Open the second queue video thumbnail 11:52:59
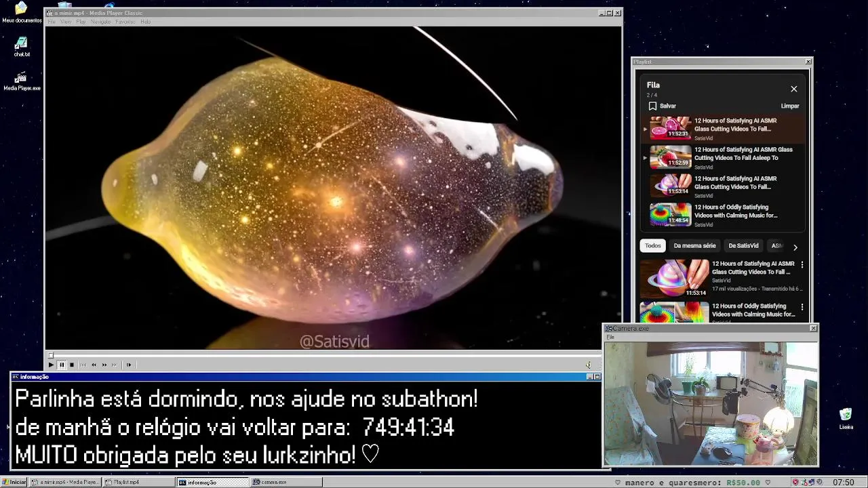 671,157
